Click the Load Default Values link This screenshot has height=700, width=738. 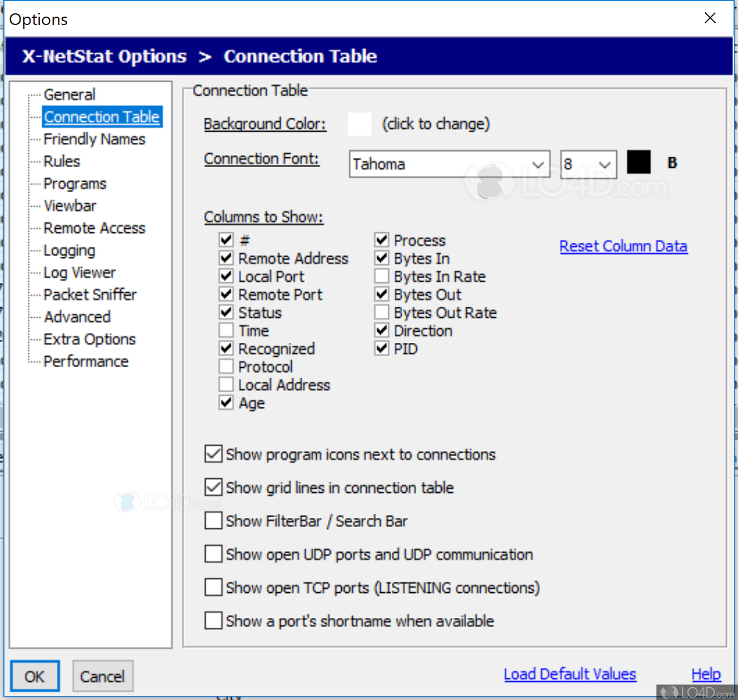point(570,674)
